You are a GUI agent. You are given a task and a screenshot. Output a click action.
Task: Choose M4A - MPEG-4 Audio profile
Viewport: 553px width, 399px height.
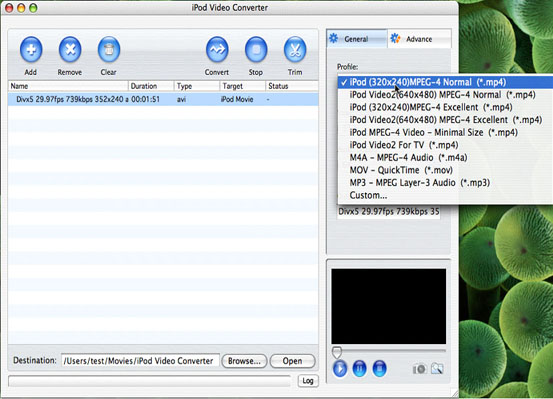point(445,158)
